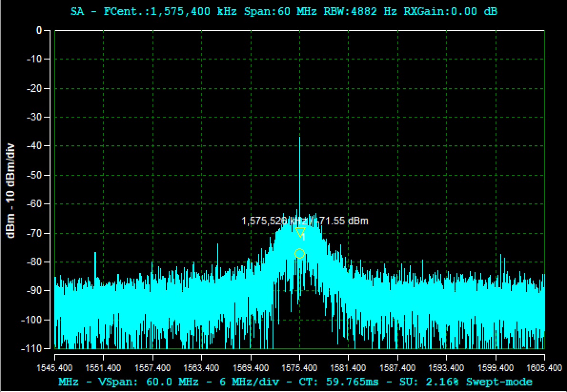Click the yellow triangle marker 1
This screenshot has height=392, width=567.
[301, 232]
